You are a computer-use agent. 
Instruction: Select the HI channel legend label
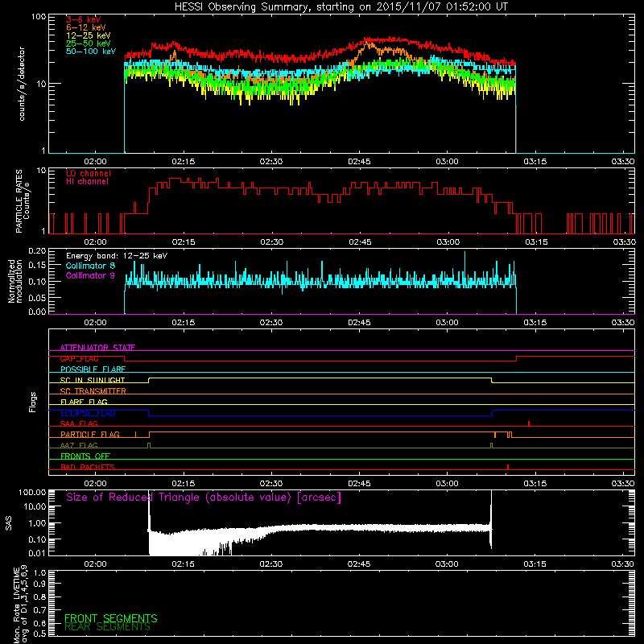pos(87,182)
